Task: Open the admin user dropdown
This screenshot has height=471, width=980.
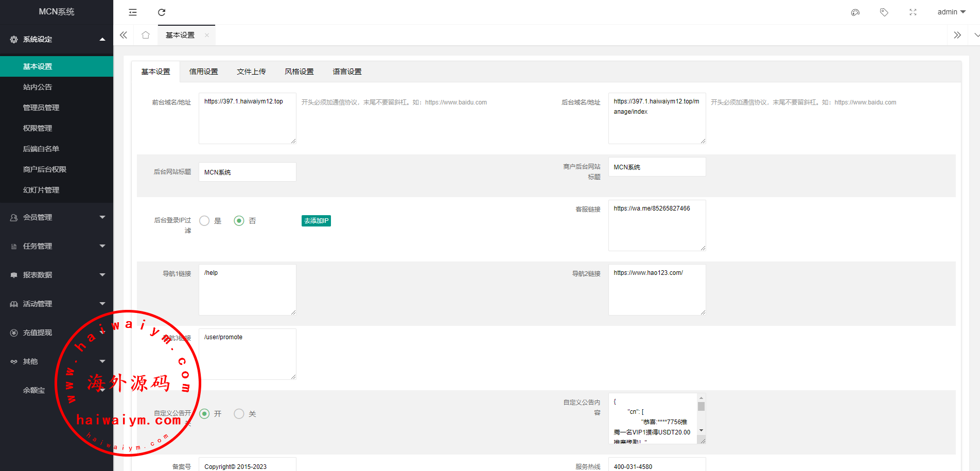Action: (951, 12)
